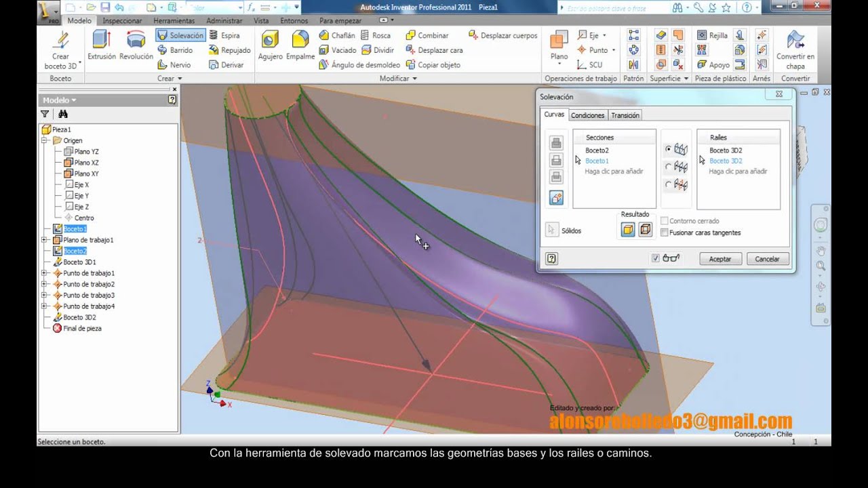Toggle the preview glasses checkbox

coord(655,258)
